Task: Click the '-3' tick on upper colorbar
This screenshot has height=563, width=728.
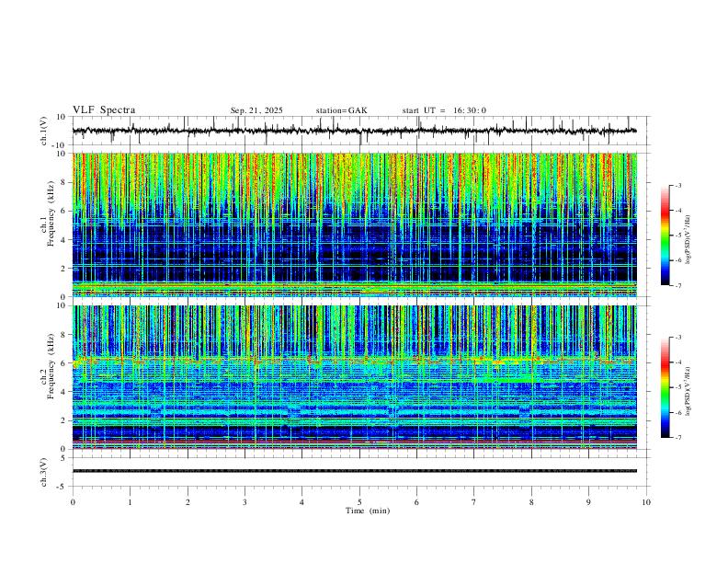Action: [677, 185]
